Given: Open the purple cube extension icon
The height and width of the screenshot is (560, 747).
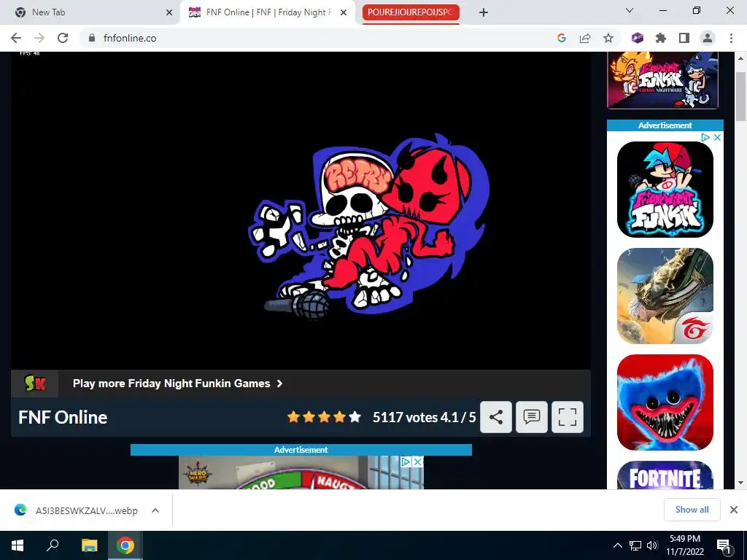Looking at the screenshot, I should pos(638,38).
